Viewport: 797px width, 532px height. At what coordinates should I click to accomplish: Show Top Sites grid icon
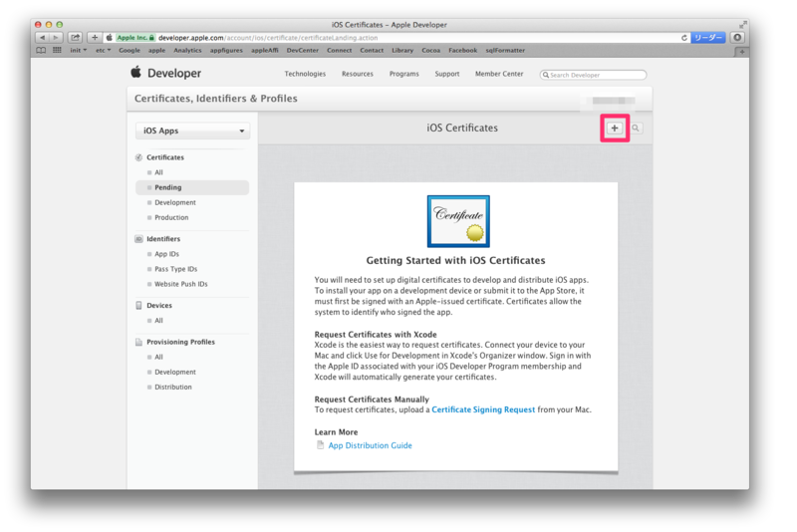point(57,50)
